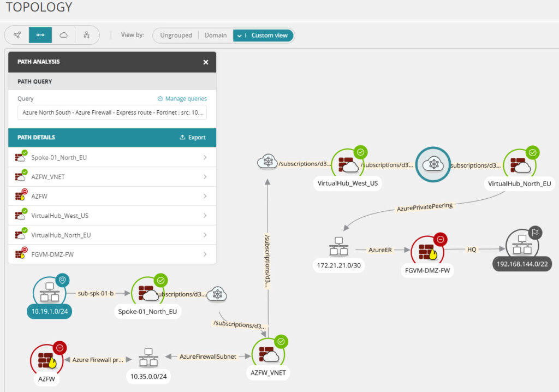The image size is (559, 392).
Task: Select the 10.35.0.0/24 subnet icon
Action: pyautogui.click(x=148, y=359)
